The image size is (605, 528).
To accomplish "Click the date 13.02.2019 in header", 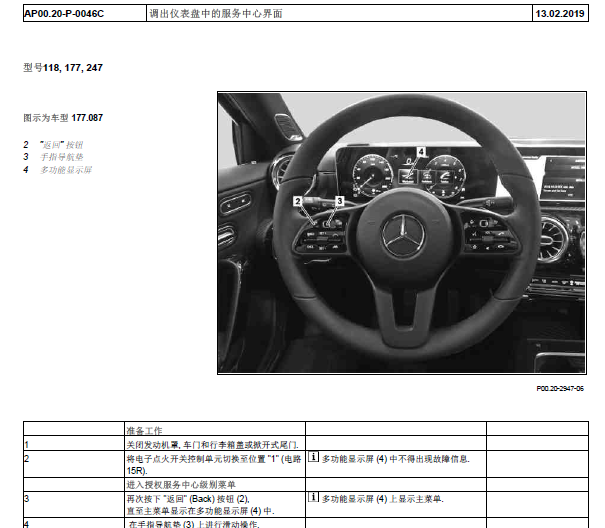I will click(560, 14).
